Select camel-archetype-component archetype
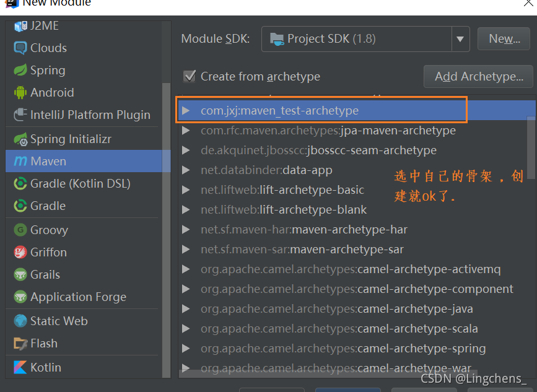The image size is (537, 392). (357, 289)
